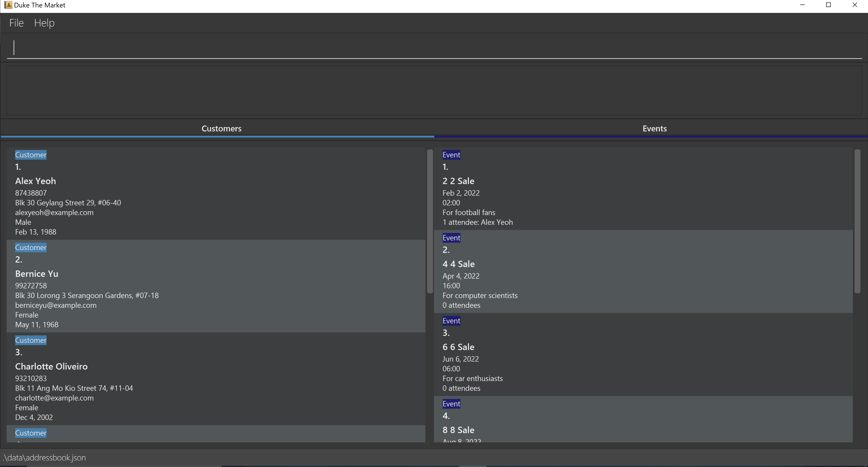Click the Event tag for 6 6 Sale
The image size is (868, 467).
(451, 321)
